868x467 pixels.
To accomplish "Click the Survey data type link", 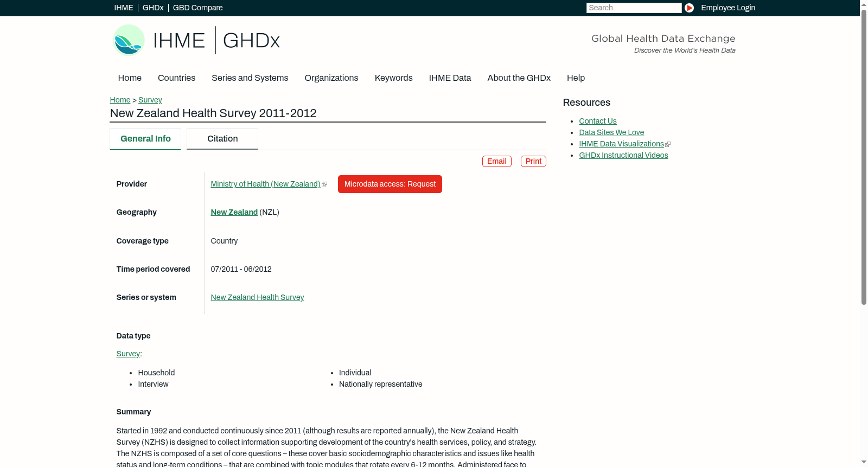I will [x=128, y=354].
